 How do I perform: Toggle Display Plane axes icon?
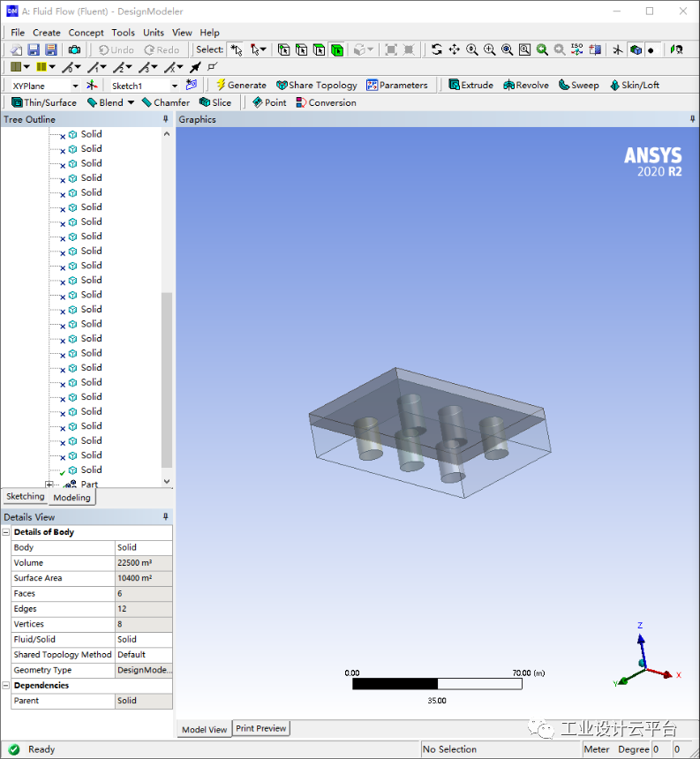618,49
